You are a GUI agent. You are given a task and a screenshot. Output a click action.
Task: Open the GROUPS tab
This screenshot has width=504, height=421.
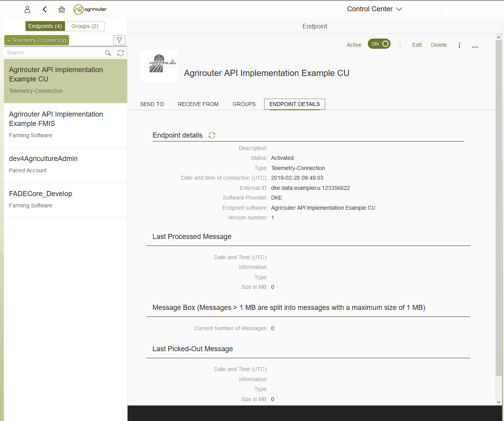point(244,104)
